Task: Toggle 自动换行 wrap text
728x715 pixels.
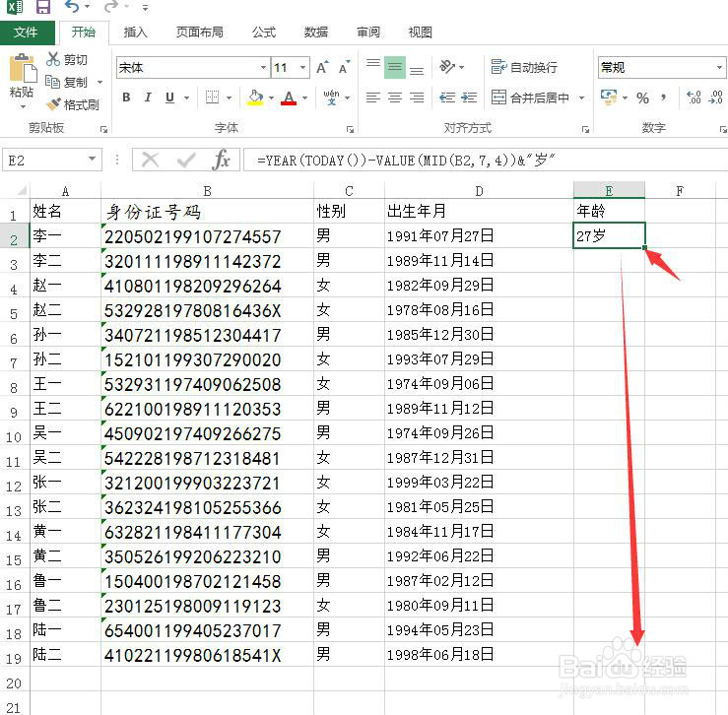Action: pyautogui.click(x=524, y=67)
